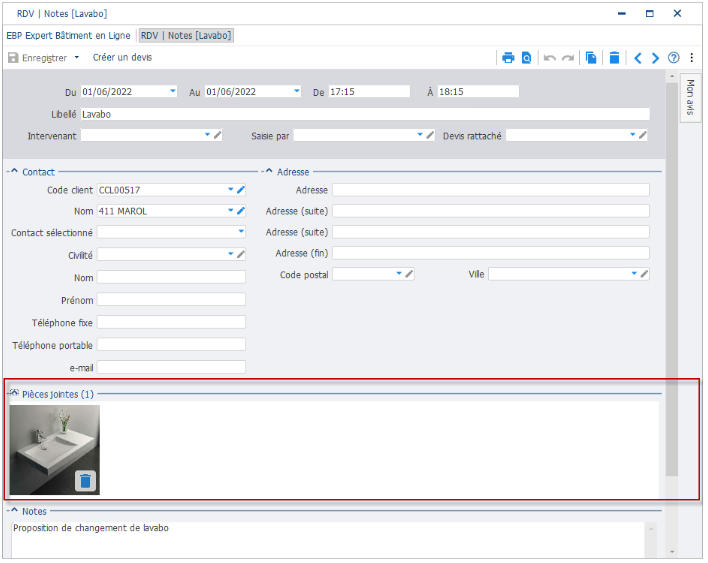The width and height of the screenshot is (708, 563).
Task: Delete record using toolbar trash icon
Action: tap(615, 58)
